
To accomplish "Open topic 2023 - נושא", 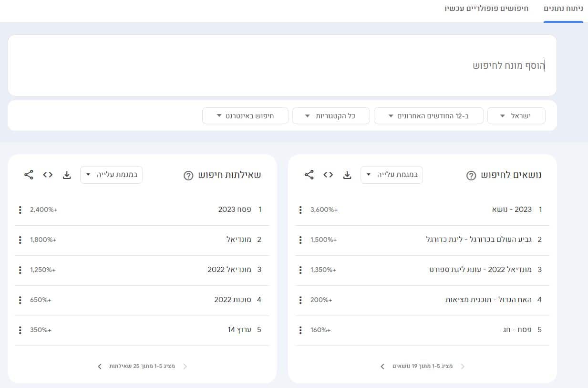I will tap(512, 210).
